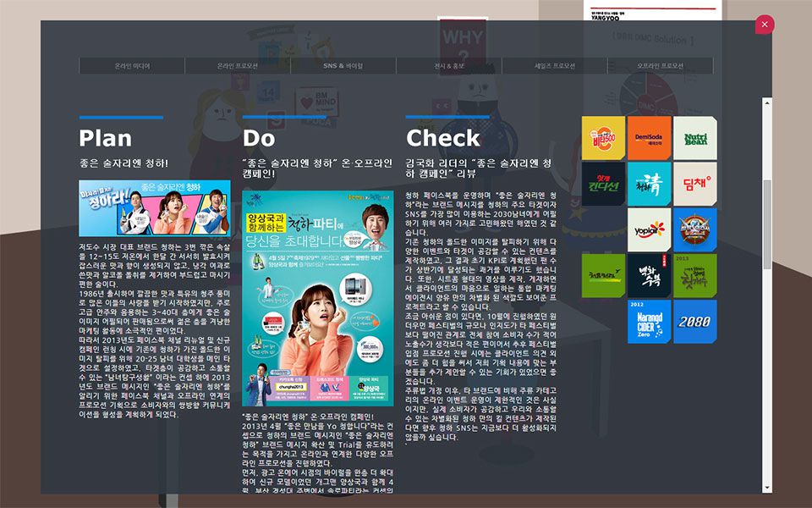Click the 청하 banner image under Plan

point(154,208)
